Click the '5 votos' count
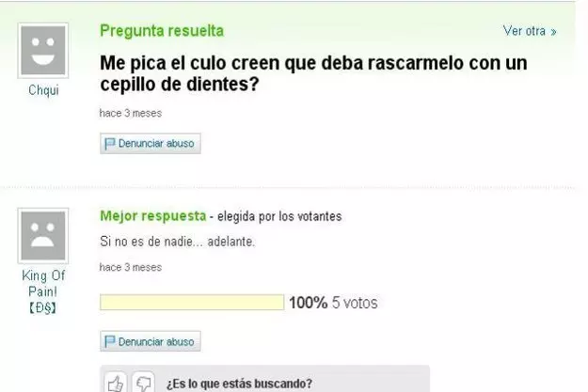The width and height of the screenshot is (588, 392). click(355, 303)
